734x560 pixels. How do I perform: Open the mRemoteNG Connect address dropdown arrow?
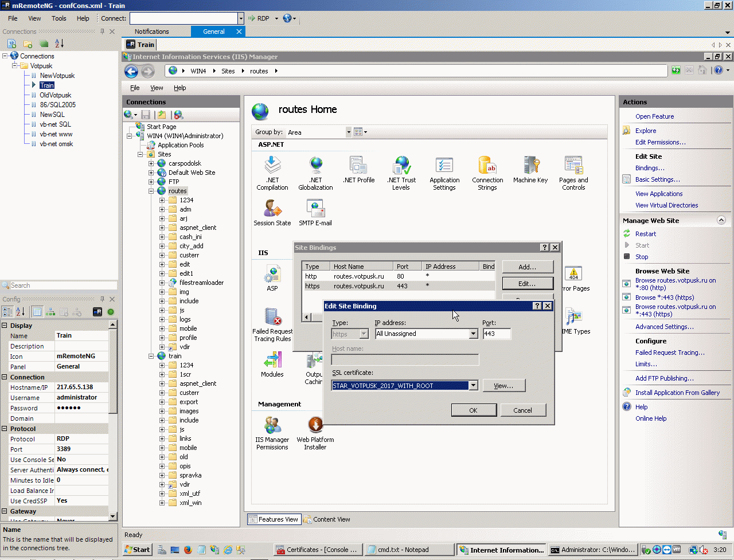click(241, 18)
